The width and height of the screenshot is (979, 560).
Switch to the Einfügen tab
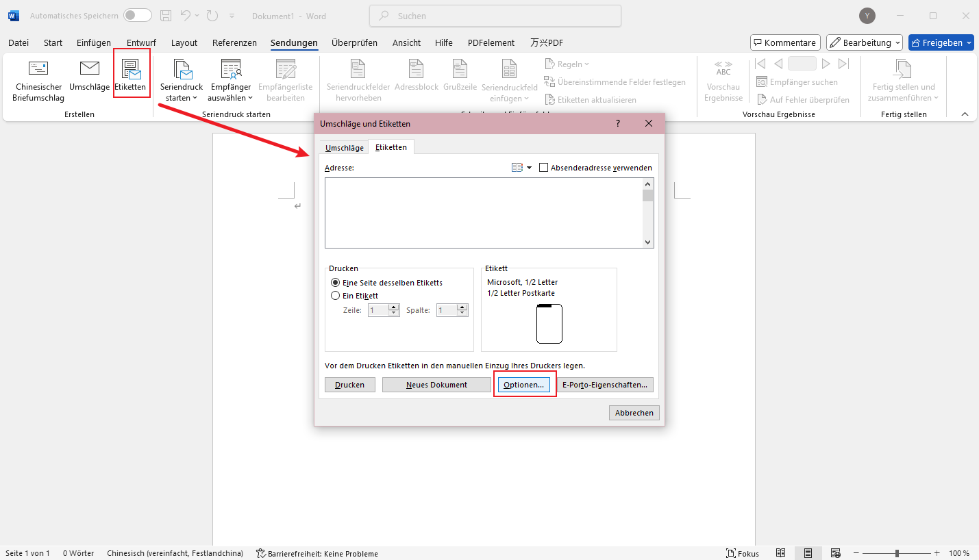click(94, 42)
